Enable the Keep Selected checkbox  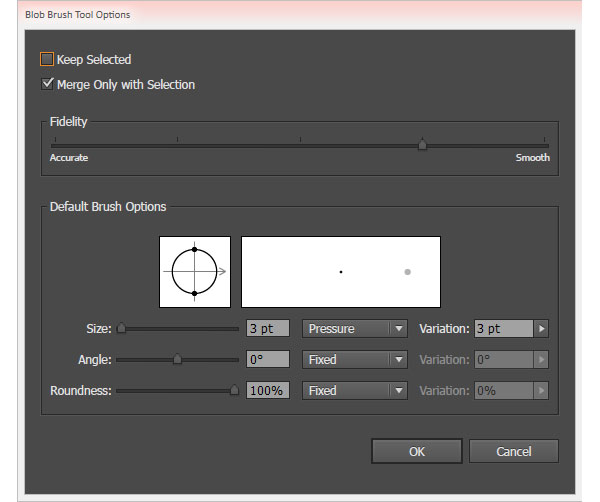[x=47, y=60]
